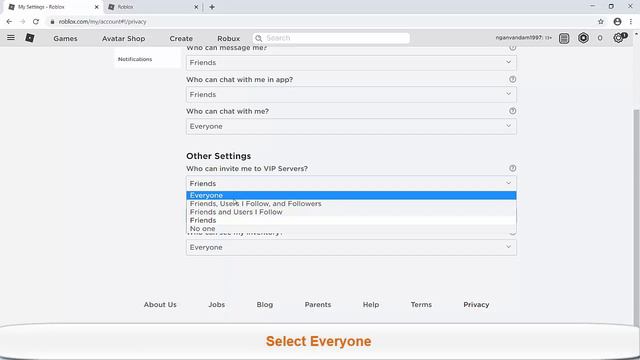The height and width of the screenshot is (360, 640).
Task: Open the Blog footer link
Action: click(x=265, y=304)
